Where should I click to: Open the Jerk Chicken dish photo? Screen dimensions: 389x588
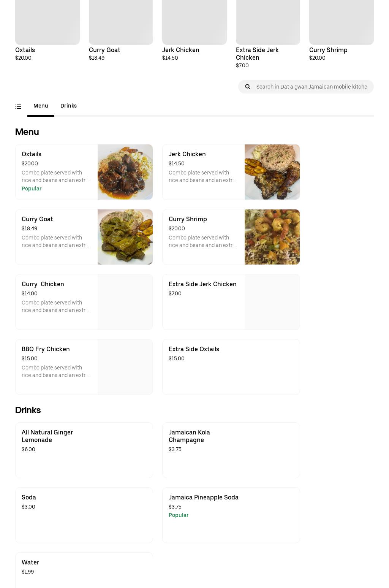tap(272, 172)
